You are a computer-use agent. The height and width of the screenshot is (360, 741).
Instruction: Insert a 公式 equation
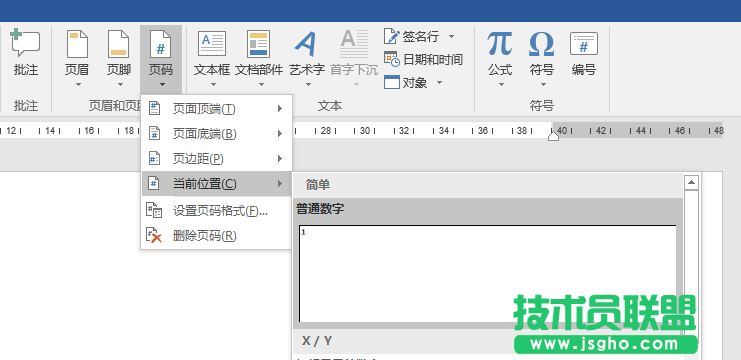coord(500,58)
